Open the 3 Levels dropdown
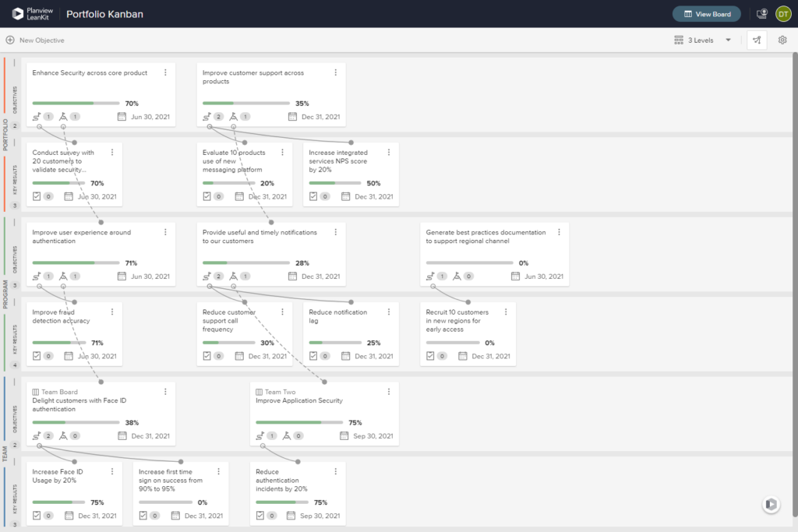The height and width of the screenshot is (532, 798). [703, 41]
